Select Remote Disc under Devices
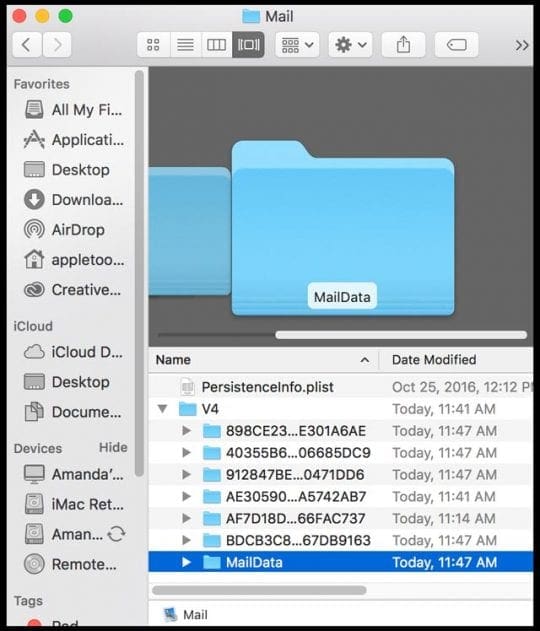540x631 pixels. [x=70, y=564]
